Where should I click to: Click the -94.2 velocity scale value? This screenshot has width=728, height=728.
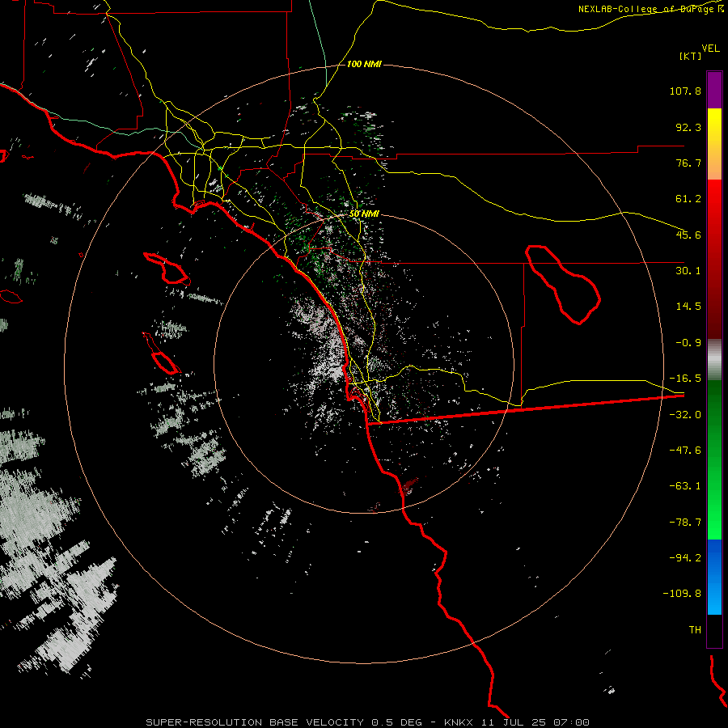pyautogui.click(x=685, y=558)
